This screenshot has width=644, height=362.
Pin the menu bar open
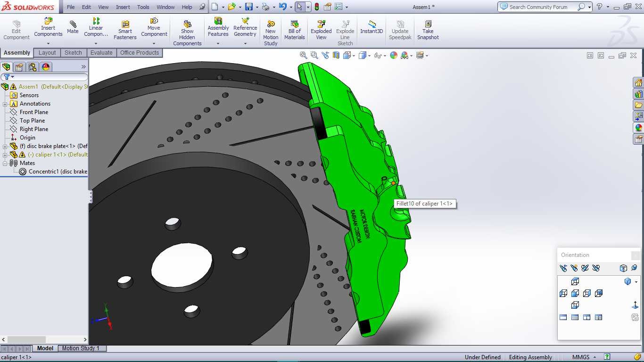(x=202, y=7)
